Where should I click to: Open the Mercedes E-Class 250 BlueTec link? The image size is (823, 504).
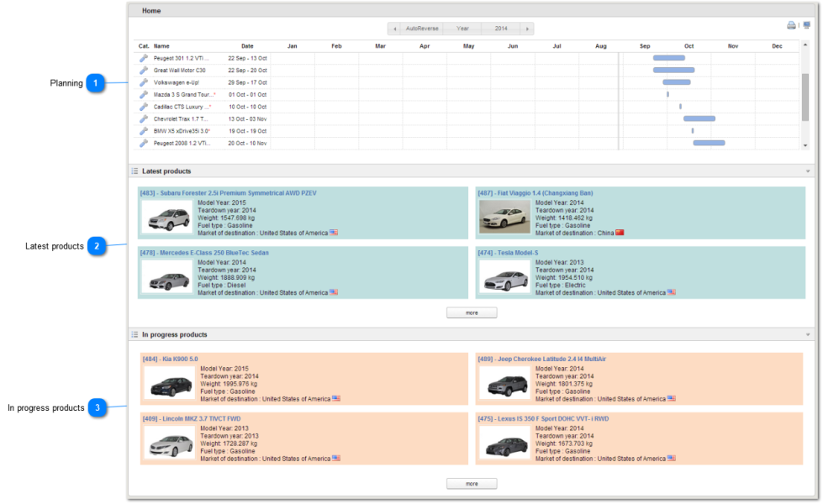tap(204, 254)
